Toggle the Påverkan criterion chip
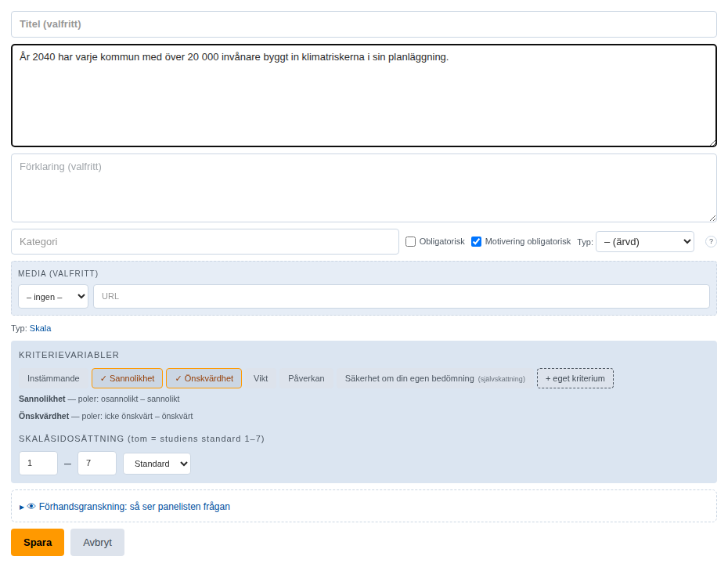The image size is (728, 567). click(x=306, y=378)
